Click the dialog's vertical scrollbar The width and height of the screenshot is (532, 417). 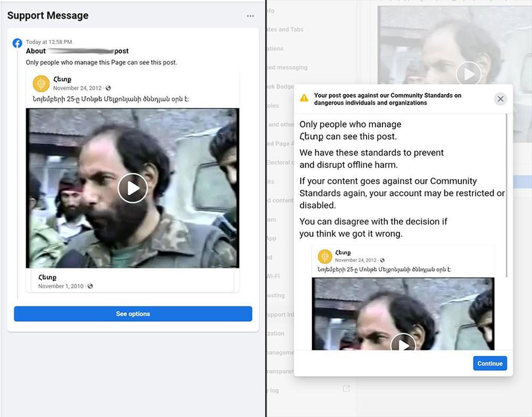[x=507, y=195]
